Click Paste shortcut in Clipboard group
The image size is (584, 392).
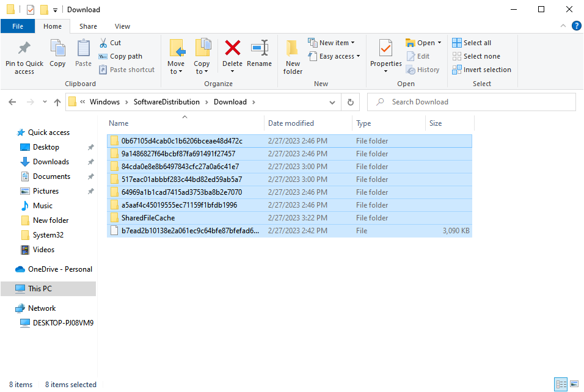click(126, 70)
